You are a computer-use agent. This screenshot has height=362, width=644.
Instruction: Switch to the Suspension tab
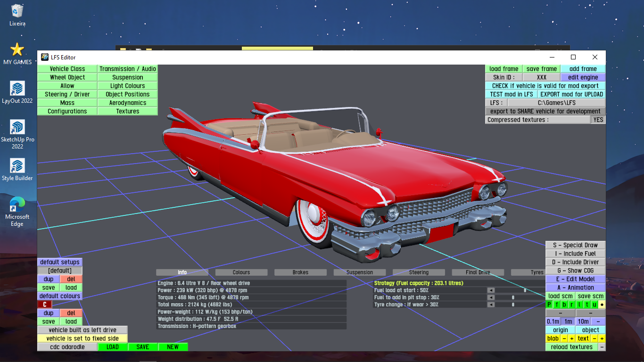(x=360, y=272)
